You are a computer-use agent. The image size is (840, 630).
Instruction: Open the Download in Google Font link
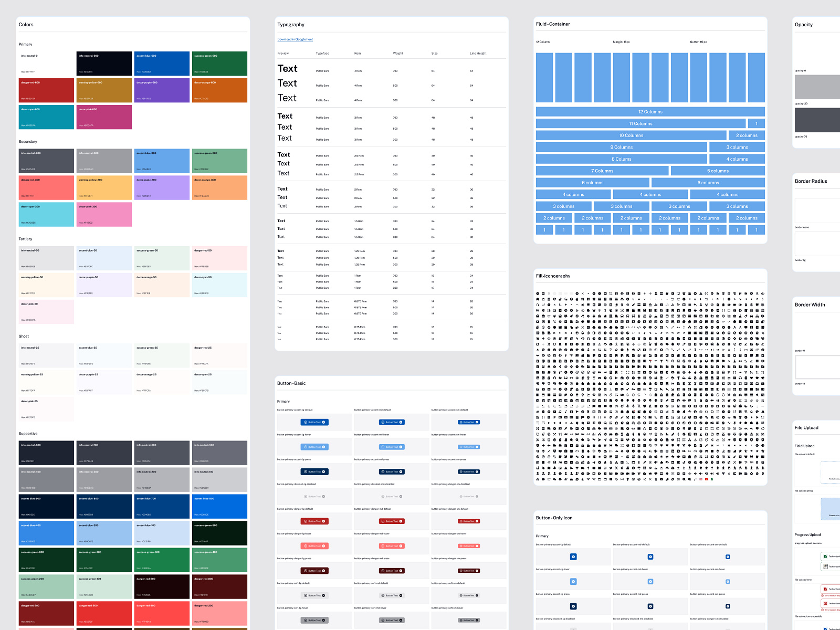point(295,39)
